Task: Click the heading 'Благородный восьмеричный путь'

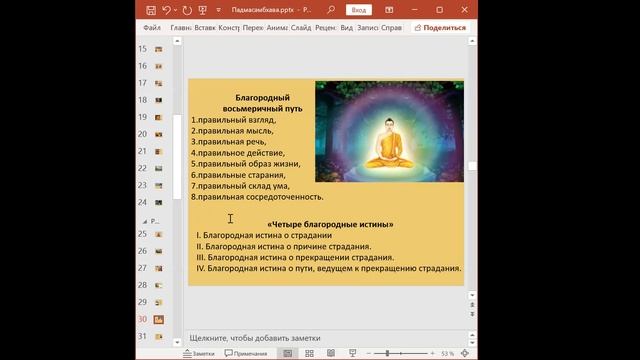Action: point(262,103)
